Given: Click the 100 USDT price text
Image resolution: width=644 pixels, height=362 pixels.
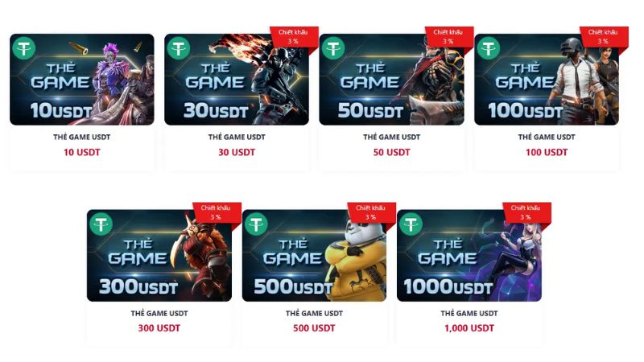Looking at the screenshot, I should pyautogui.click(x=547, y=152).
